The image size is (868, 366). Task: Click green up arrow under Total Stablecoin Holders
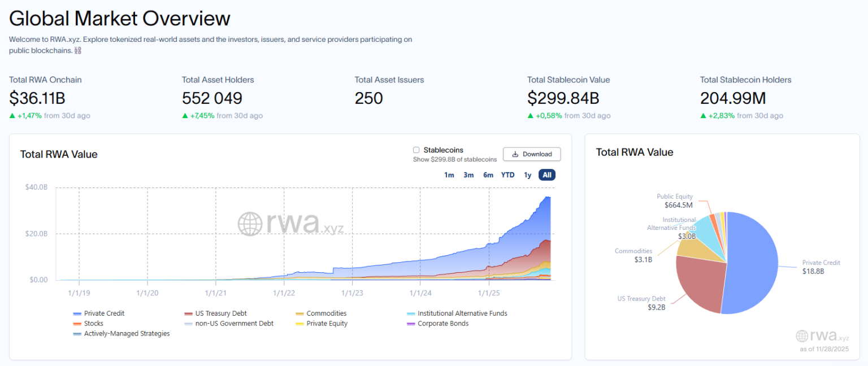pyautogui.click(x=704, y=116)
